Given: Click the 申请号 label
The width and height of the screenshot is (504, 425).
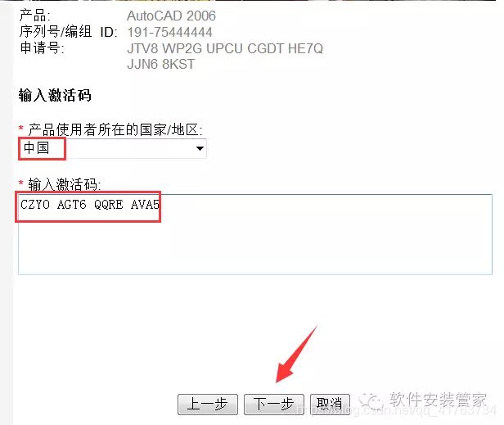Looking at the screenshot, I should (42, 48).
